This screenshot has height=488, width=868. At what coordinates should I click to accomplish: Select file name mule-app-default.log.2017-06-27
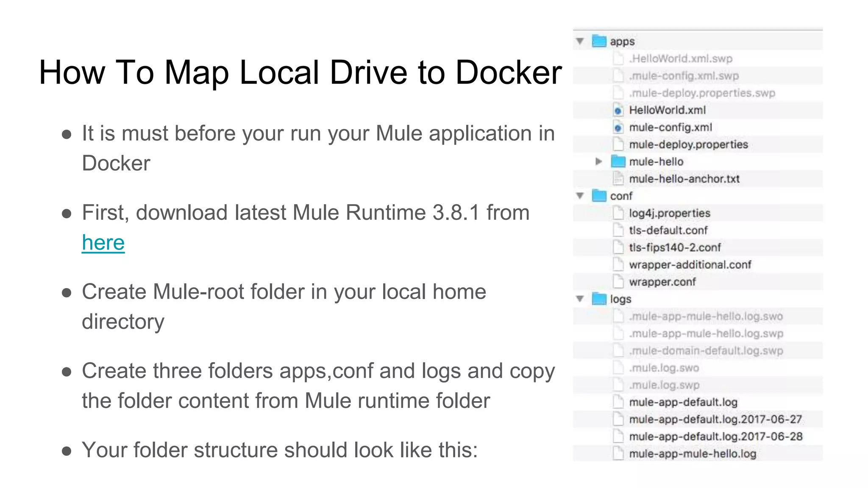click(715, 419)
